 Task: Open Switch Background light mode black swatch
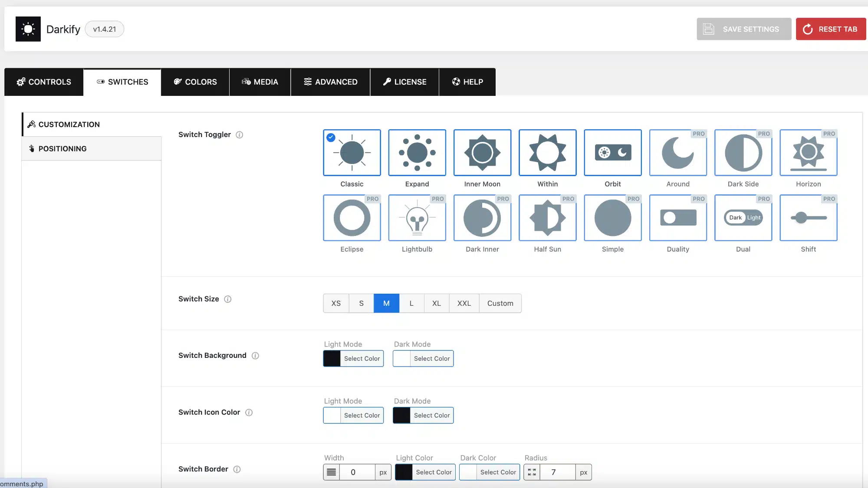[x=332, y=359]
